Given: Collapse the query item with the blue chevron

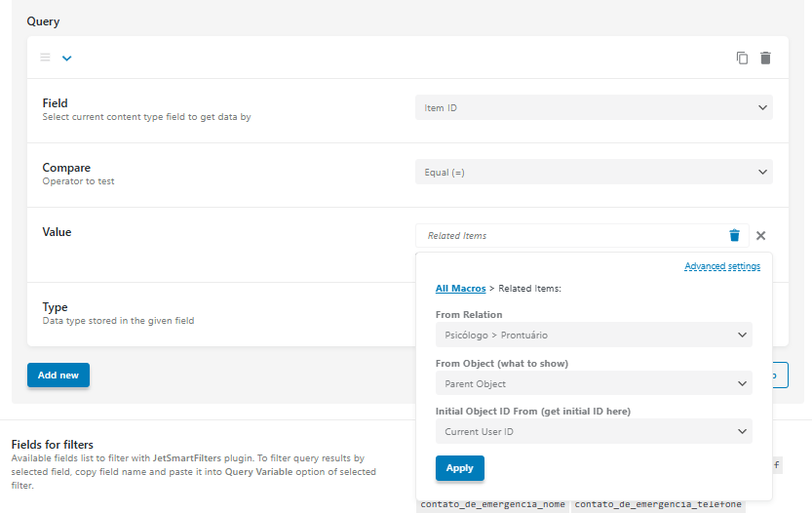Looking at the screenshot, I should tap(67, 59).
